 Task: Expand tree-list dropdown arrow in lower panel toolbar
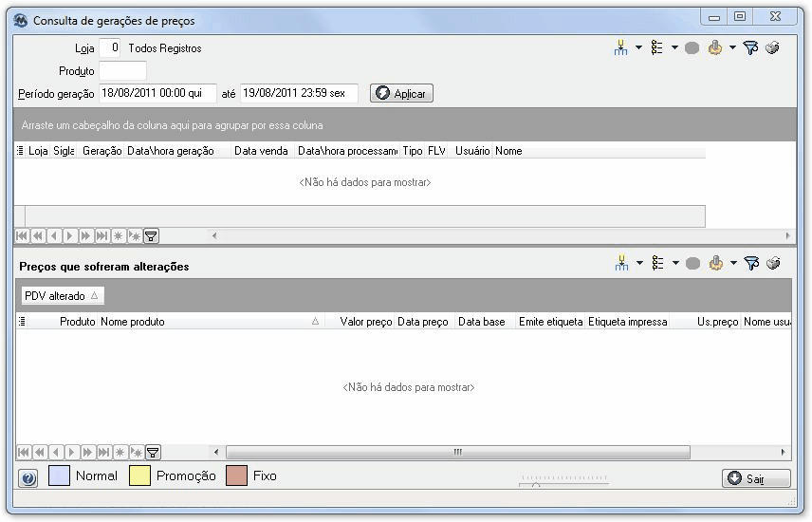click(675, 263)
